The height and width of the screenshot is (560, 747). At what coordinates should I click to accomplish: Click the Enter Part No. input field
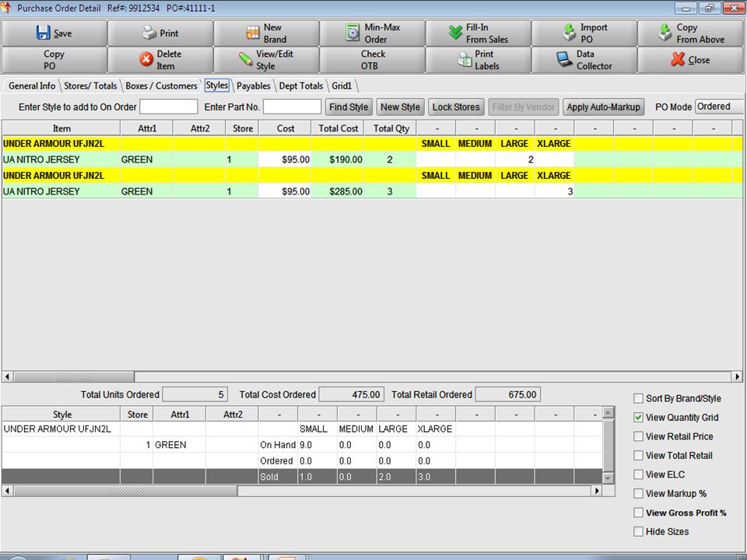(x=292, y=107)
